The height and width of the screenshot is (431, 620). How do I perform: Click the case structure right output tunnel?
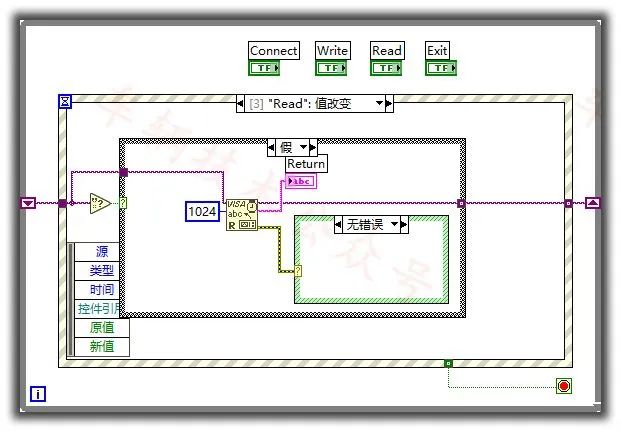[x=461, y=203]
